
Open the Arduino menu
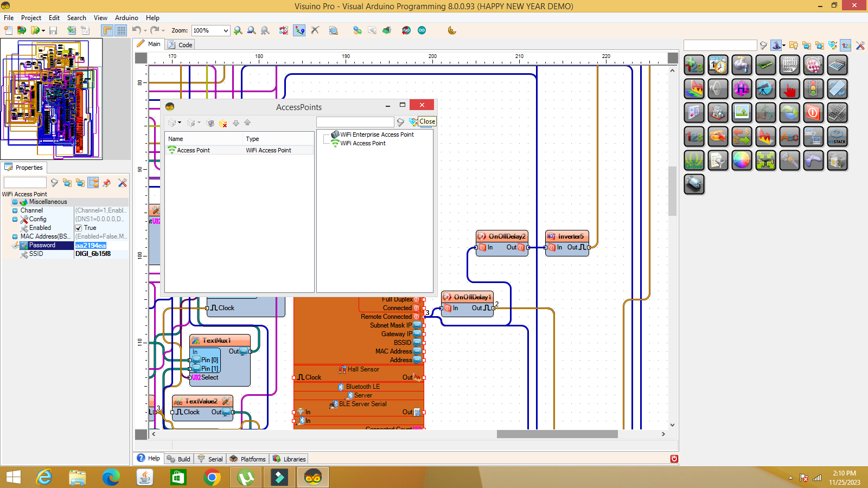[x=126, y=18]
